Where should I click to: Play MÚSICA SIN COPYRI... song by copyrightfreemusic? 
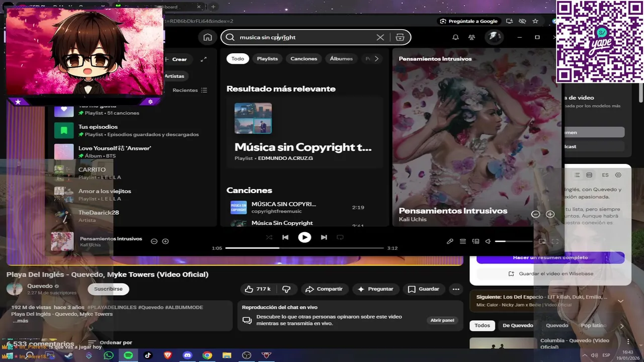point(238,208)
